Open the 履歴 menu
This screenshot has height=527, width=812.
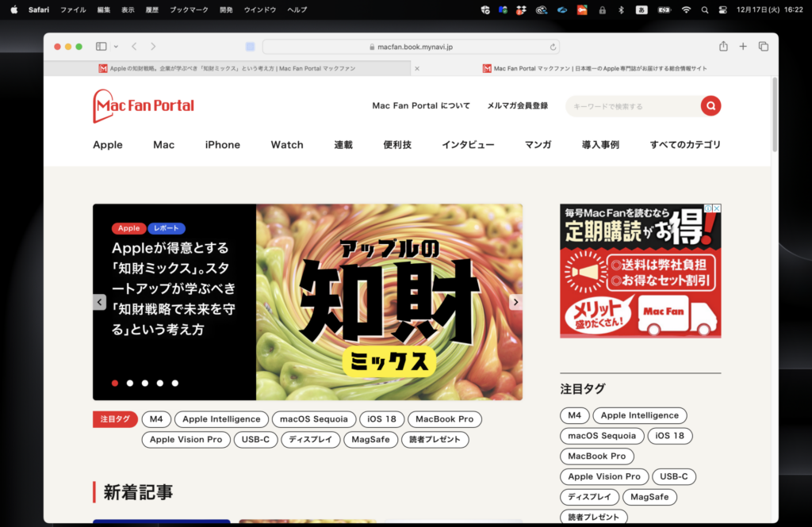pos(152,10)
